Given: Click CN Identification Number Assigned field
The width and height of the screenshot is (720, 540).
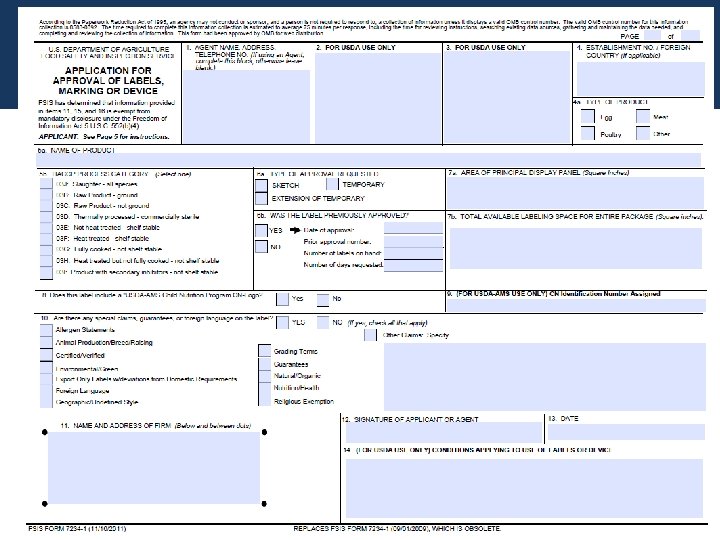Looking at the screenshot, I should pyautogui.click(x=576, y=305).
